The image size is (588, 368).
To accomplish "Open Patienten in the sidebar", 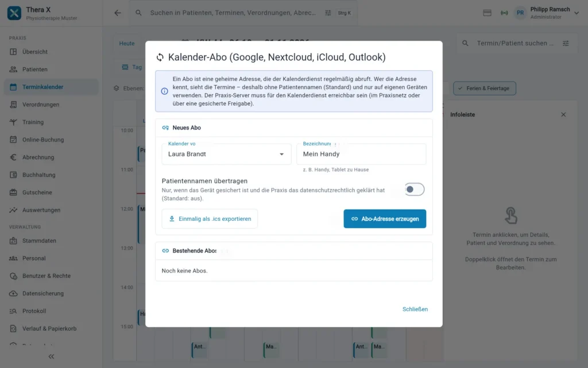I will click(51, 70).
